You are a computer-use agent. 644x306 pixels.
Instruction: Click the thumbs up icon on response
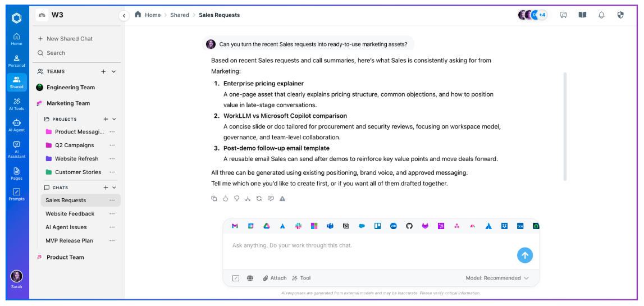click(225, 198)
